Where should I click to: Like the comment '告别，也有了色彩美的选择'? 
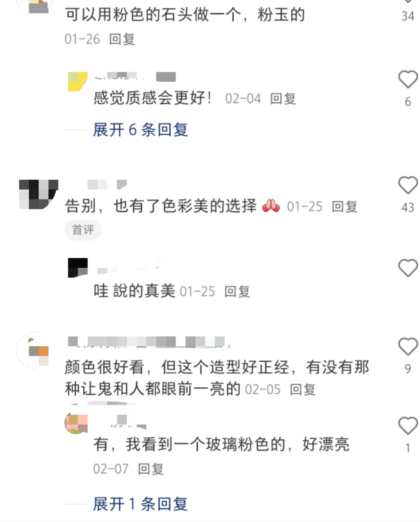tap(408, 185)
